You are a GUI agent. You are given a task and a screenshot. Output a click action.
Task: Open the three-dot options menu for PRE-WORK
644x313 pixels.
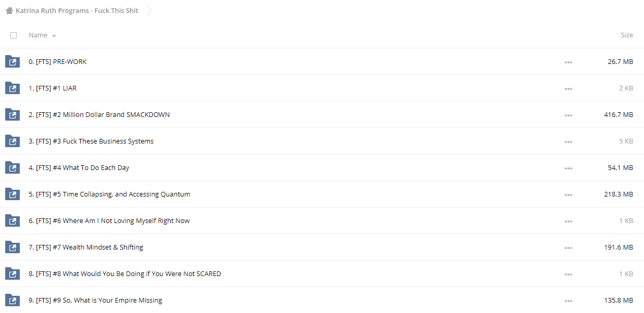point(568,62)
